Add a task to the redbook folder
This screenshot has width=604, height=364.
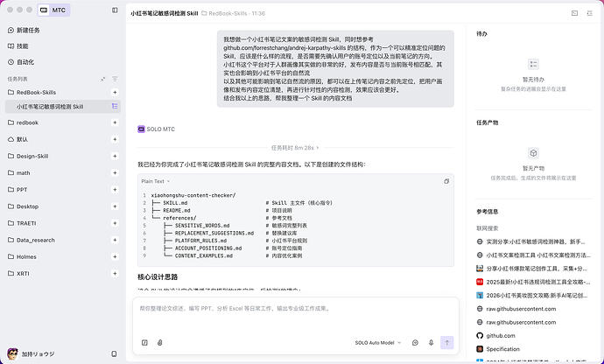coord(115,122)
